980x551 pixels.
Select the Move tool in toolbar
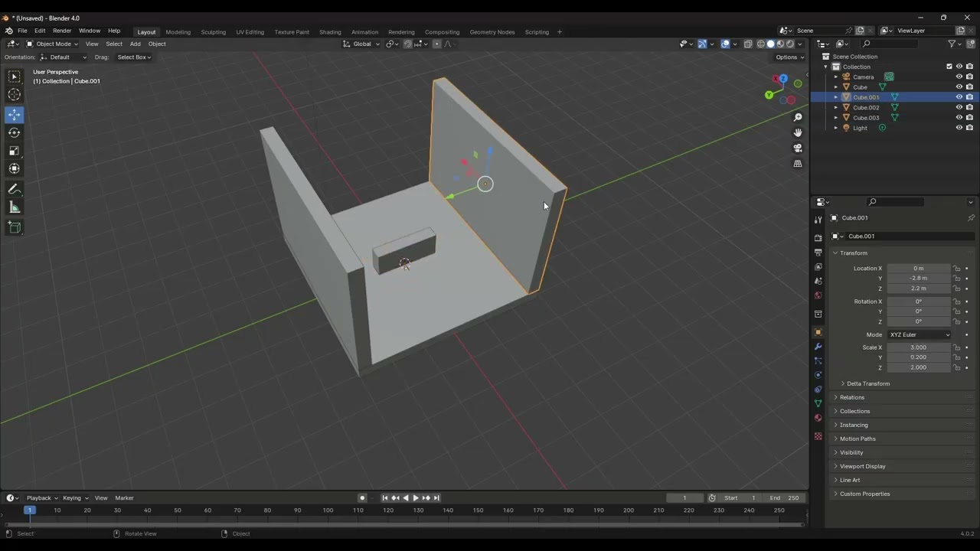pos(14,115)
